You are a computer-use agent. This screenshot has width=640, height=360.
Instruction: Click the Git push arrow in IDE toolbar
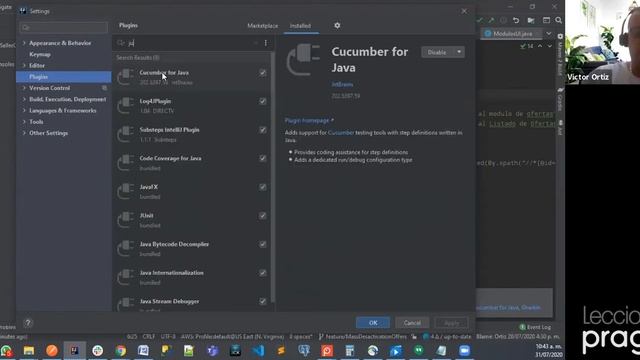click(x=491, y=20)
